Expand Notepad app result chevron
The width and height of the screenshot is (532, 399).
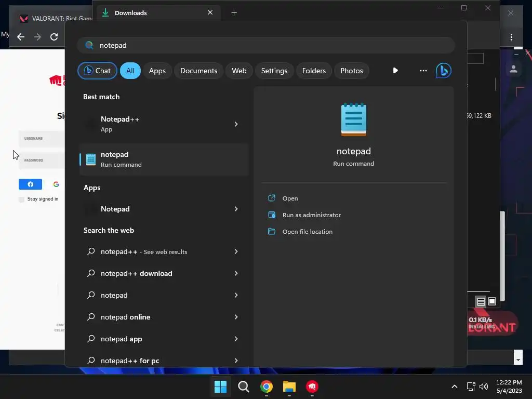point(236,209)
